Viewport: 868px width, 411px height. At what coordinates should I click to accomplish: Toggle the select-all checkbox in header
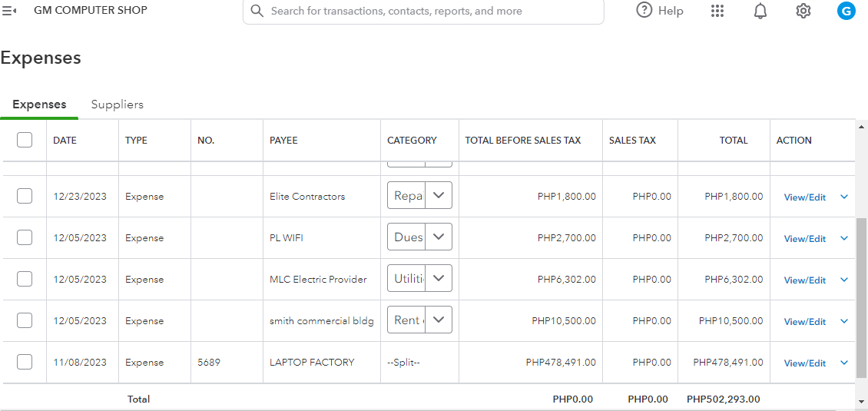click(x=25, y=140)
